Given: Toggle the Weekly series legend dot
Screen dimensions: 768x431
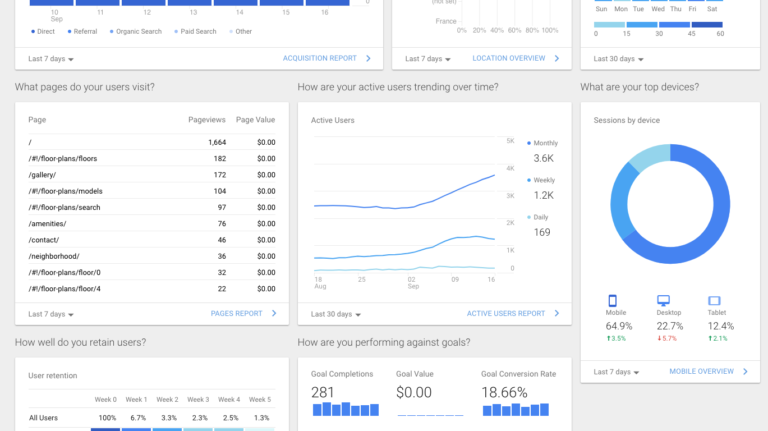Looking at the screenshot, I should click(x=528, y=180).
